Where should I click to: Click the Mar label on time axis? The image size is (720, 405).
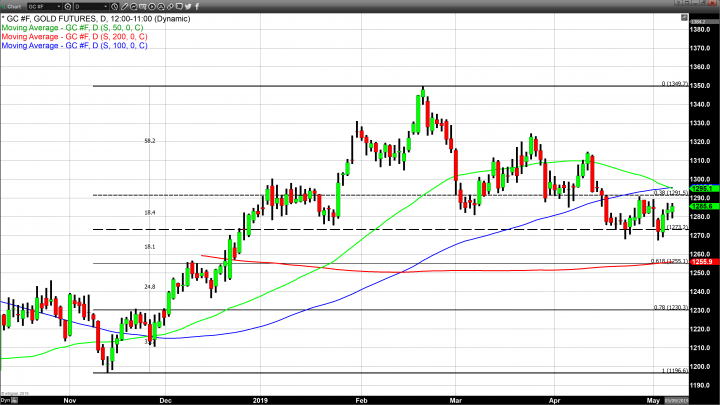tap(456, 400)
